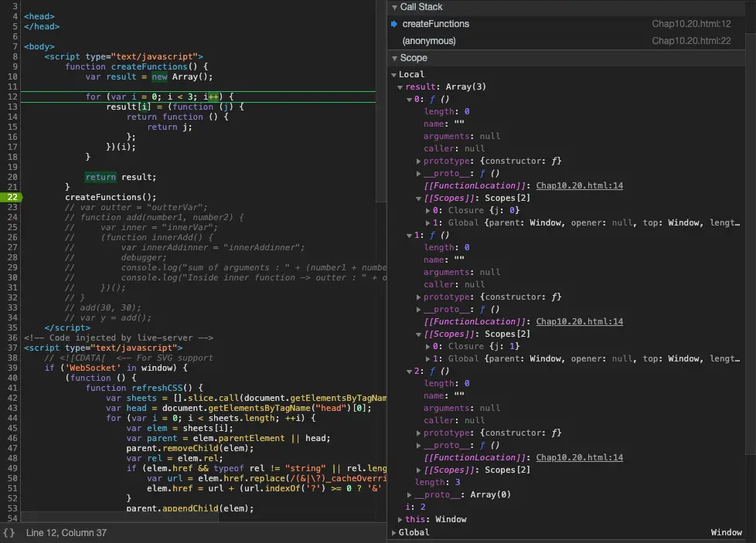Expand prototype under element 1
This screenshot has width=756, height=543.
[418, 297]
